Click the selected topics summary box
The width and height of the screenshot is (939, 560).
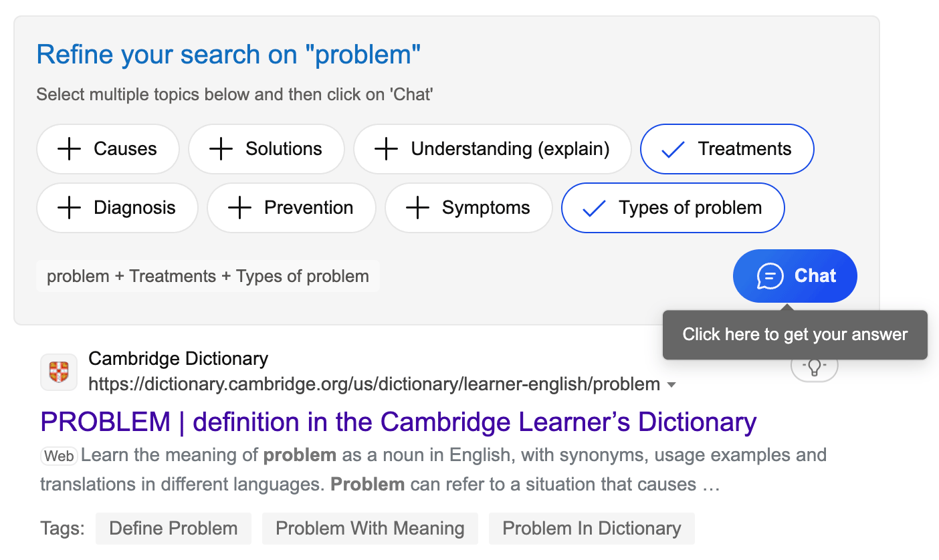pyautogui.click(x=207, y=276)
